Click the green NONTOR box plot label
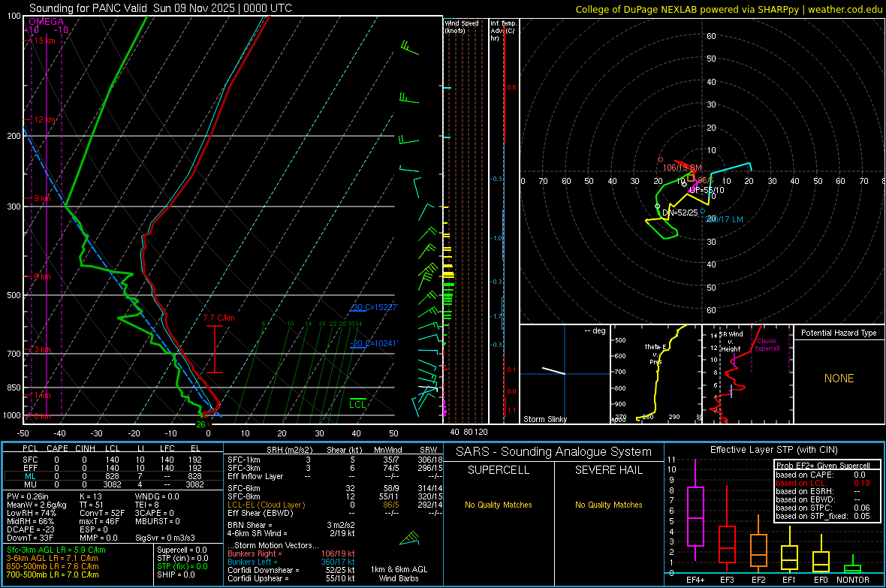 pos(853,580)
